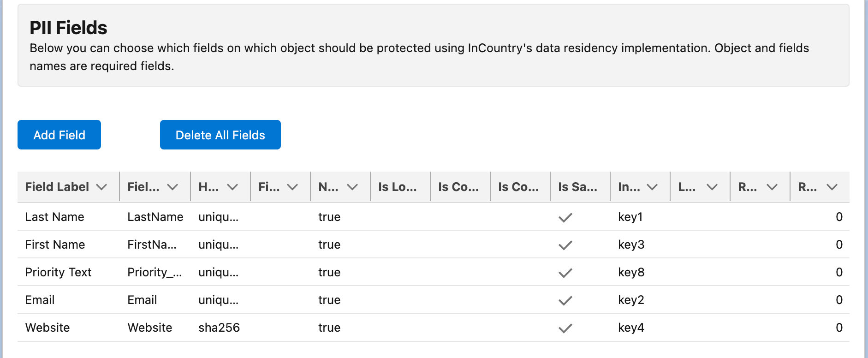The width and height of the screenshot is (868, 358).
Task: Open the In... column header menu
Action: coord(653,187)
